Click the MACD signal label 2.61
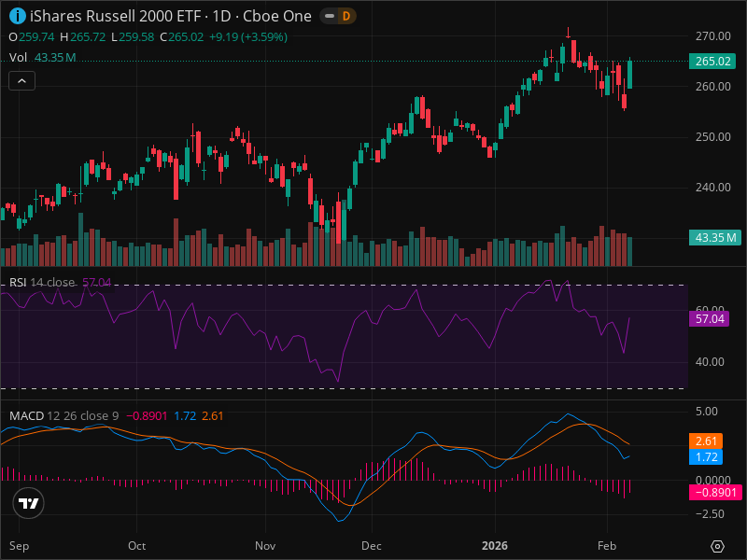 706,441
